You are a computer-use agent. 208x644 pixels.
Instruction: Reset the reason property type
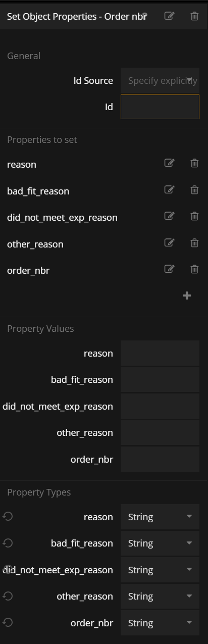[8, 516]
